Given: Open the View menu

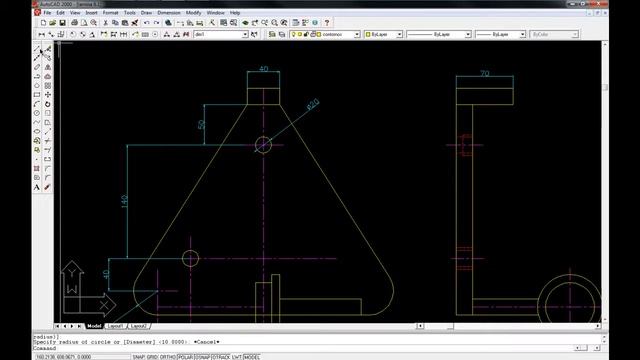Looking at the screenshot, I should (75, 13).
